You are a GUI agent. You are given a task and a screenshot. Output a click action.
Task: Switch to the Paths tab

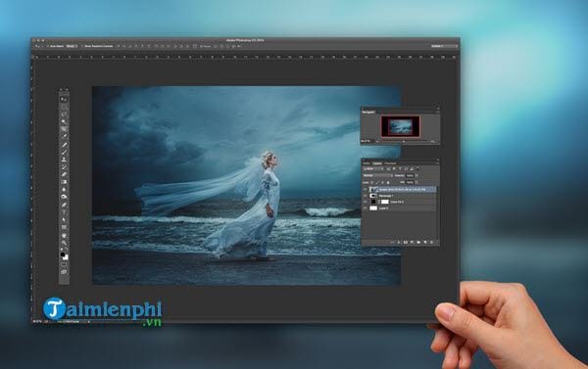point(367,163)
